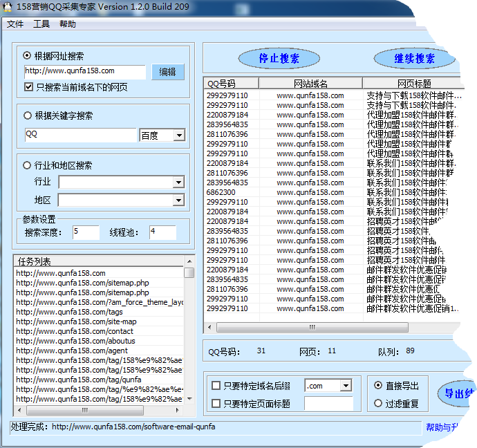The height and width of the screenshot is (448, 477).
Task: Select task http://www.qunfa158.com/tag/qunfa
Action: (x=99, y=380)
